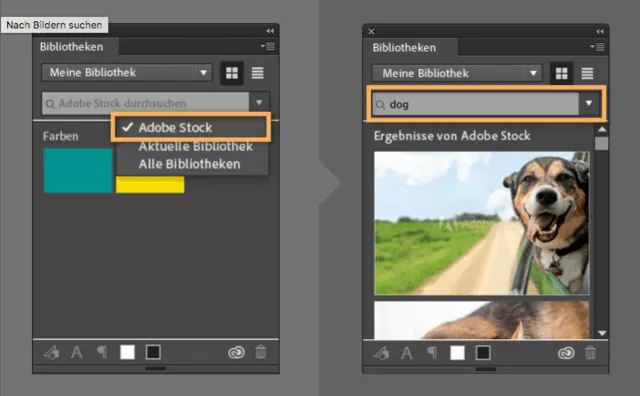Switch right panel to grid view
The image size is (640, 396).
(562, 73)
